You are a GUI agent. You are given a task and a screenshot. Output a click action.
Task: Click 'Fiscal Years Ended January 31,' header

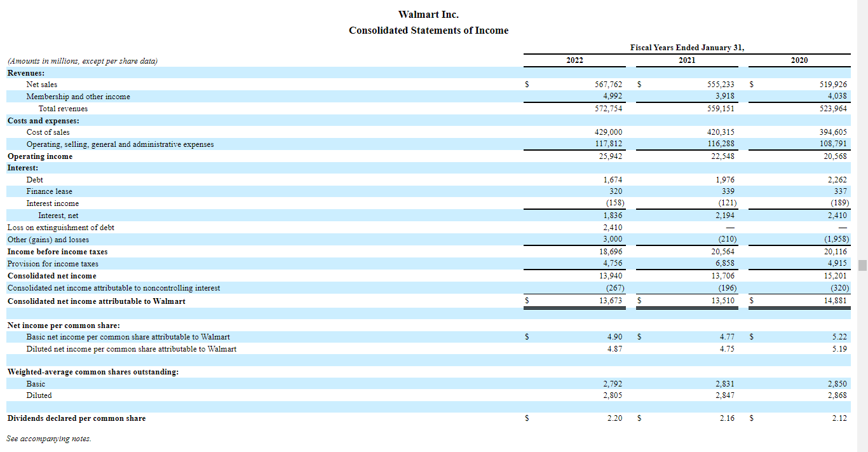click(687, 48)
